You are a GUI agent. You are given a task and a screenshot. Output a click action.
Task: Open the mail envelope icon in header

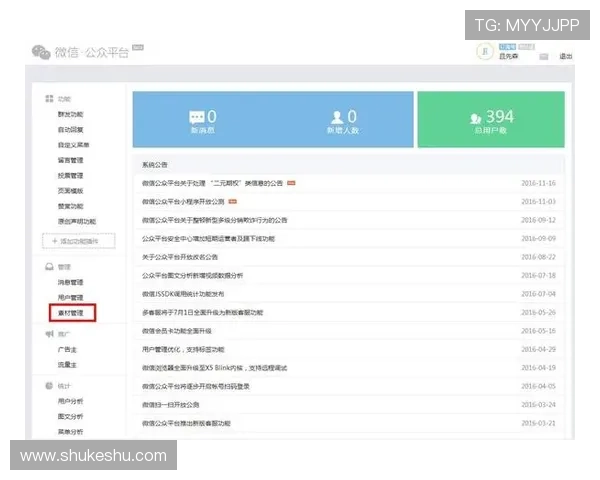(x=544, y=57)
